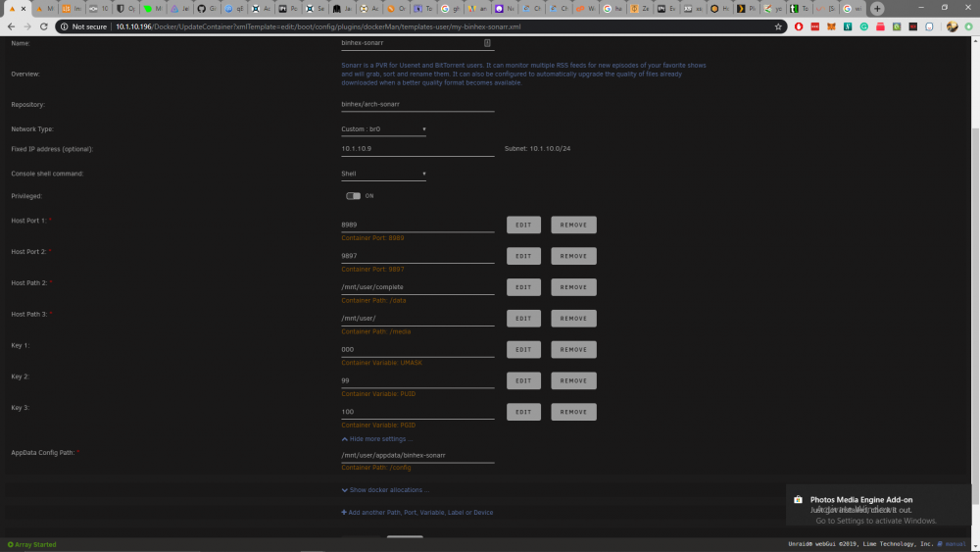Close the active Unraid tab
This screenshot has width=980, height=552.
coord(24,9)
